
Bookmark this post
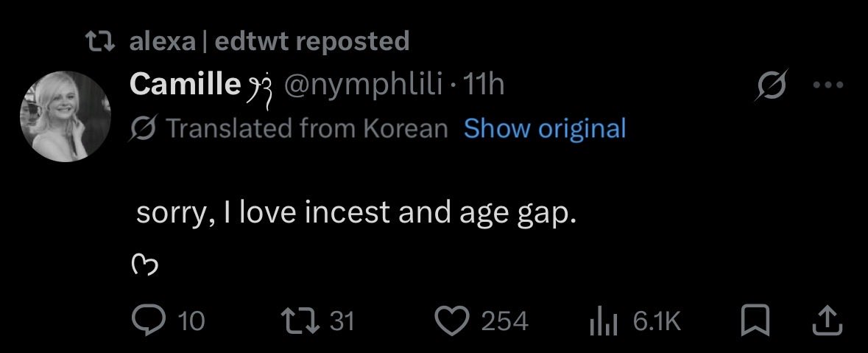(x=755, y=321)
